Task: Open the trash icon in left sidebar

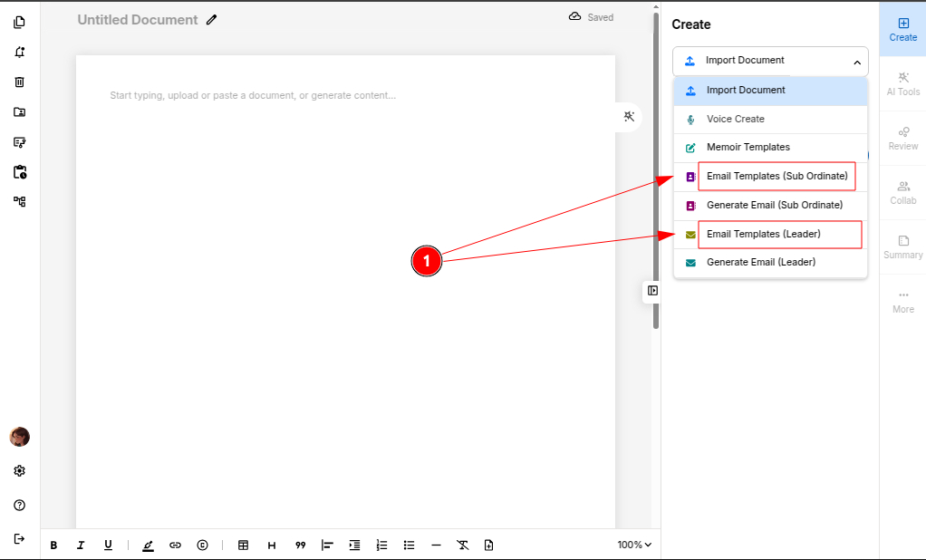Action: tap(19, 82)
